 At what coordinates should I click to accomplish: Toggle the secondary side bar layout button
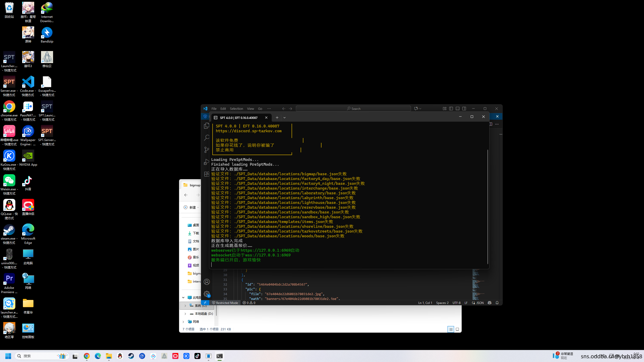pos(464,109)
